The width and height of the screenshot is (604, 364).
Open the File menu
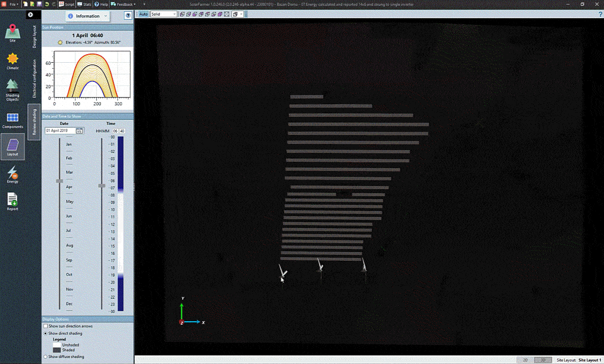[x=14, y=4]
